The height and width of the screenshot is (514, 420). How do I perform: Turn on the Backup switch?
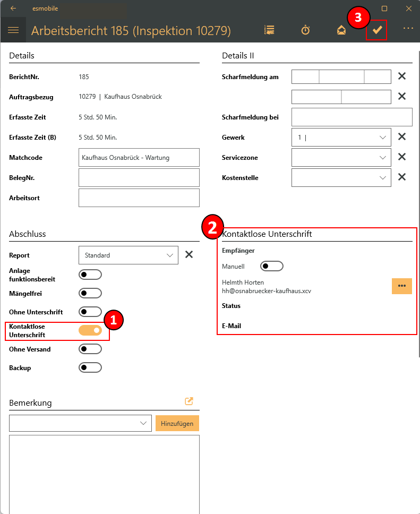(x=90, y=368)
